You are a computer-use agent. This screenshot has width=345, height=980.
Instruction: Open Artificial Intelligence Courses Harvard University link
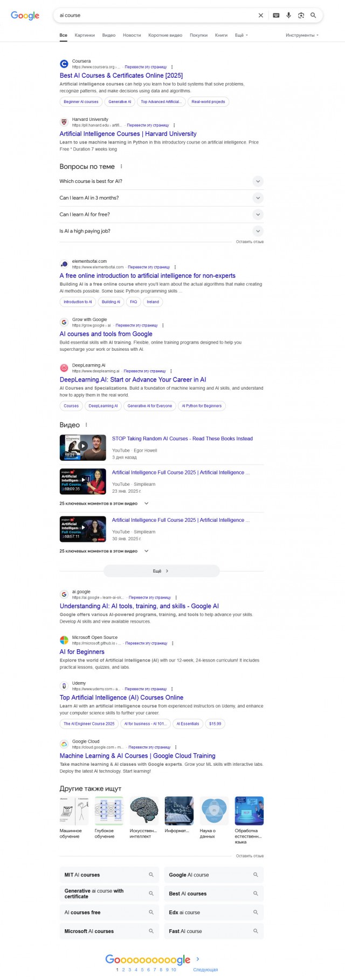[128, 134]
